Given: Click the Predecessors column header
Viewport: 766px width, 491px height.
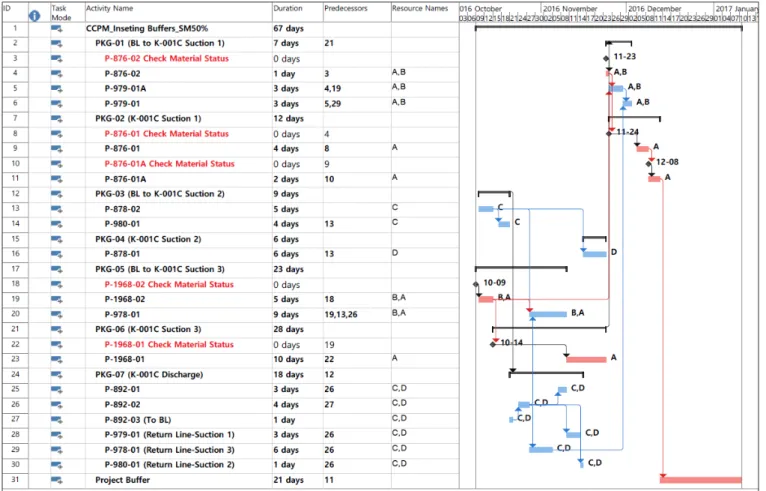Looking at the screenshot, I should click(x=346, y=8).
